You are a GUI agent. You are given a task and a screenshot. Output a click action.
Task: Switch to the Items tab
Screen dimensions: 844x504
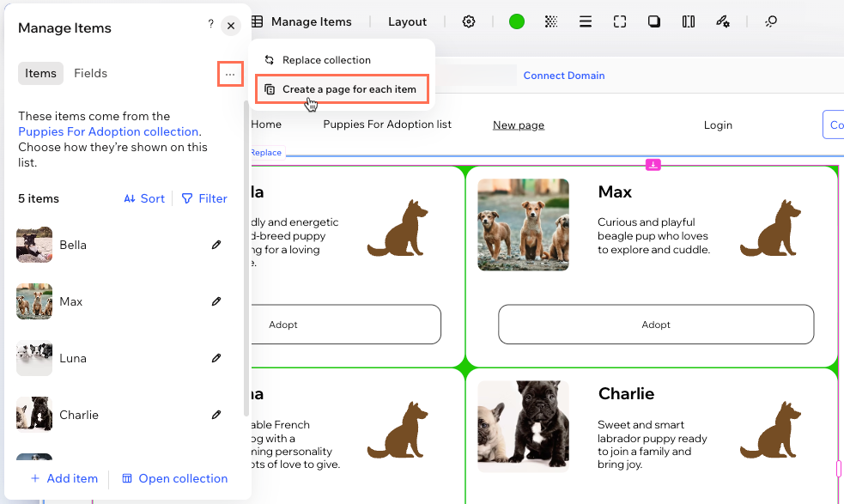(40, 73)
